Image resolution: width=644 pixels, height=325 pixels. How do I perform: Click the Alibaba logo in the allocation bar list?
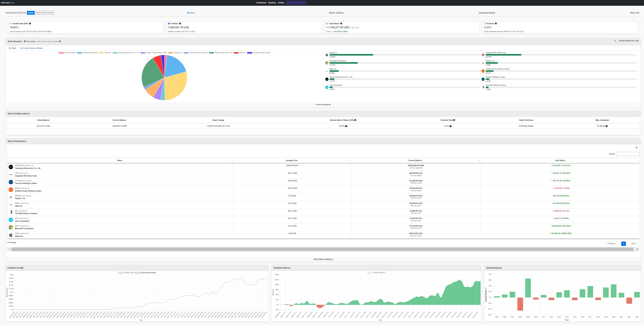(x=483, y=71)
